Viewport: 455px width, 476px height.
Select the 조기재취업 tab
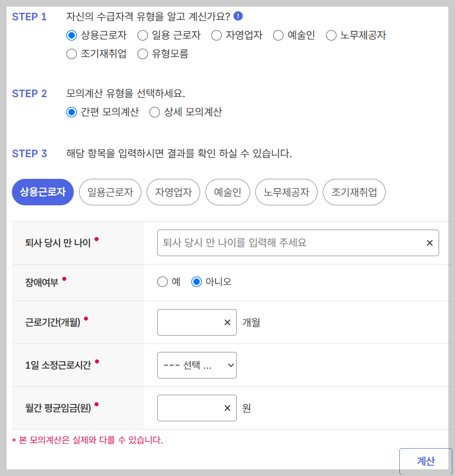[x=355, y=192]
